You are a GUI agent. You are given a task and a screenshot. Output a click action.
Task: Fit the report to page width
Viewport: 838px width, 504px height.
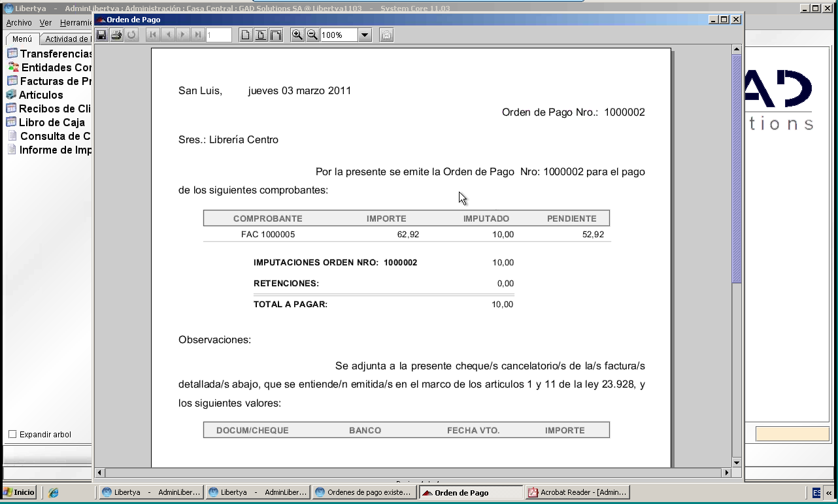click(276, 35)
